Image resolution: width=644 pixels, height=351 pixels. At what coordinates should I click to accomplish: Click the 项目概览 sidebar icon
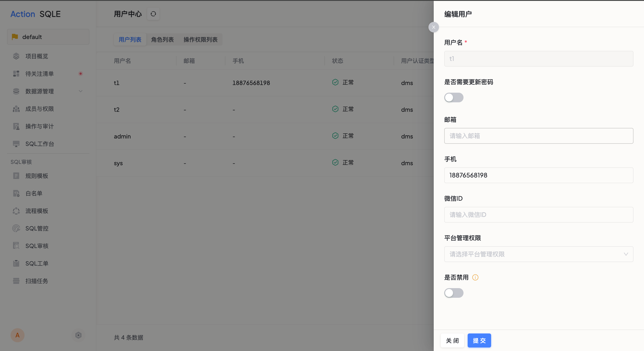click(x=16, y=56)
